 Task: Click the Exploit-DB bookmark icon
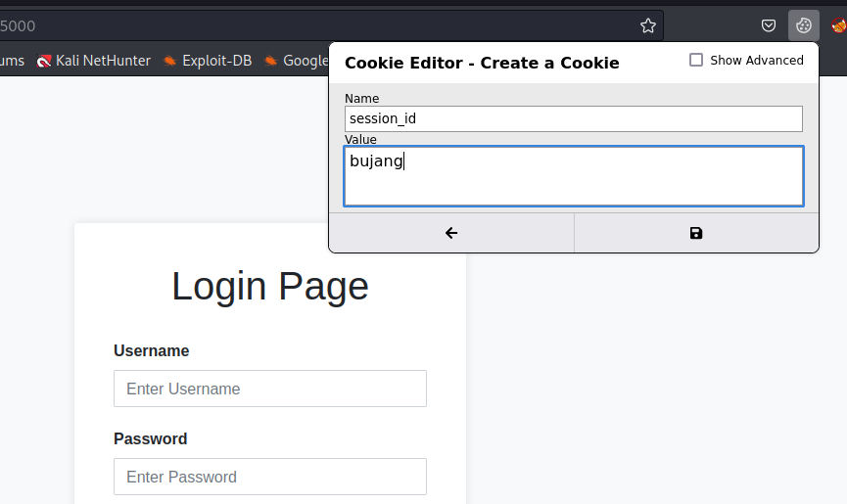point(169,61)
